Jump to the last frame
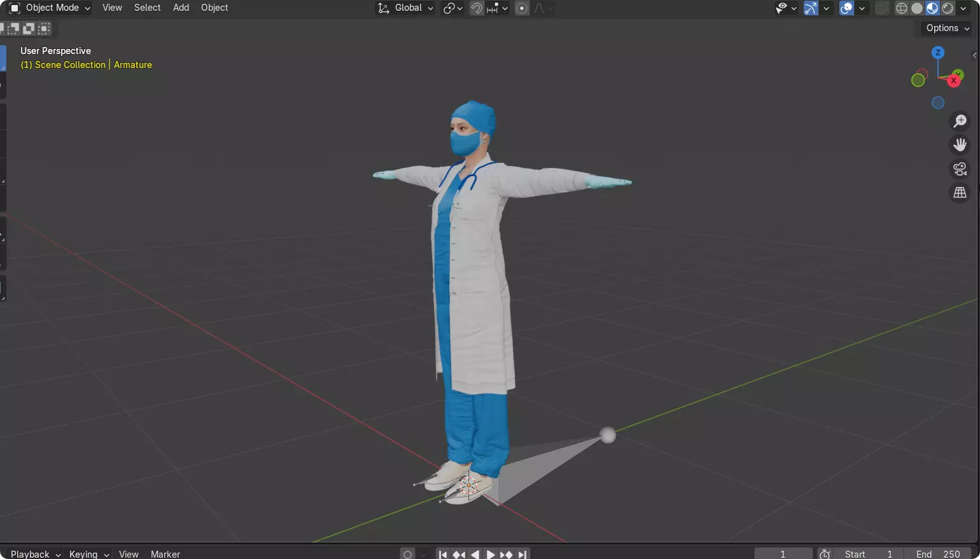The height and width of the screenshot is (559, 980). click(522, 555)
